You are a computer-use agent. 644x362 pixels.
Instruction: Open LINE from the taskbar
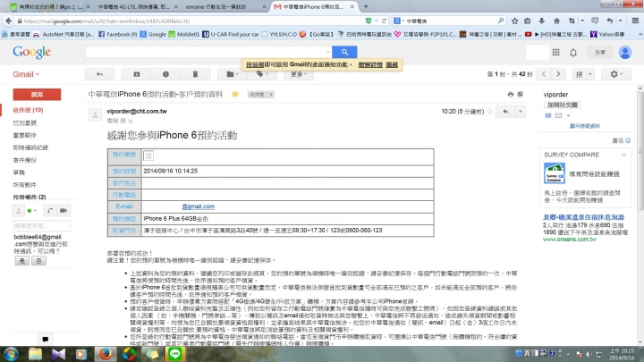pos(175,354)
